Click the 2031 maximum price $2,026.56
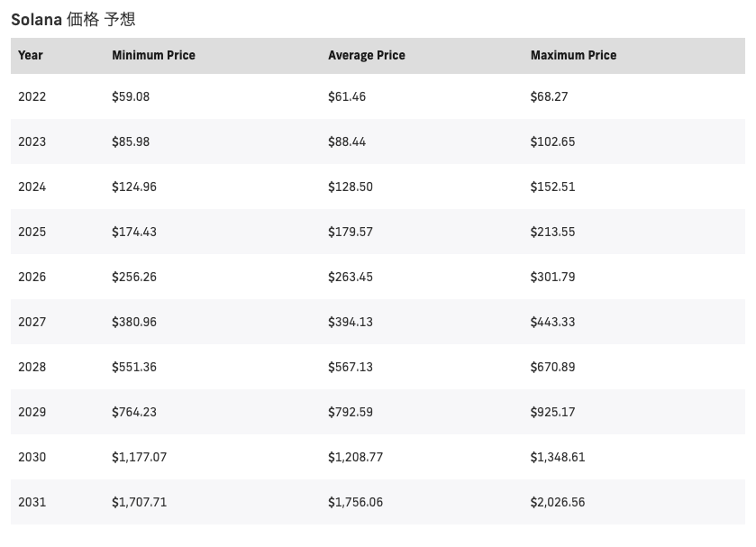756x547 pixels. click(x=558, y=502)
